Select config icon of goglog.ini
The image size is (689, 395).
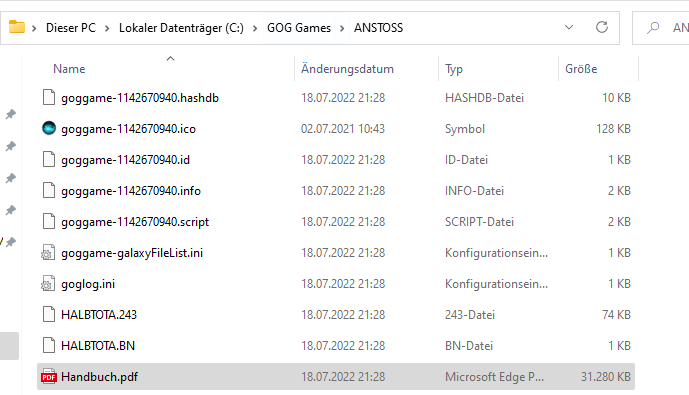coord(48,283)
